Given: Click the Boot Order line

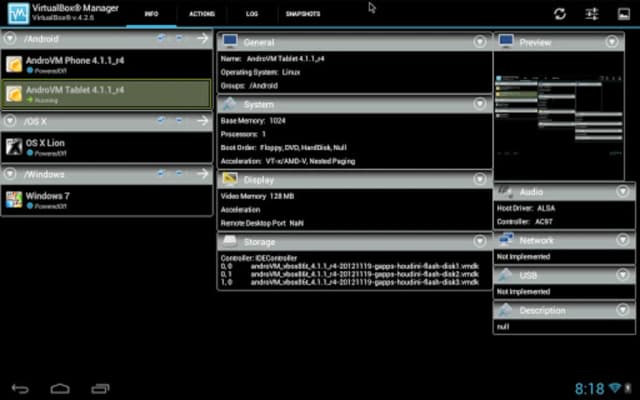Looking at the screenshot, I should point(284,148).
